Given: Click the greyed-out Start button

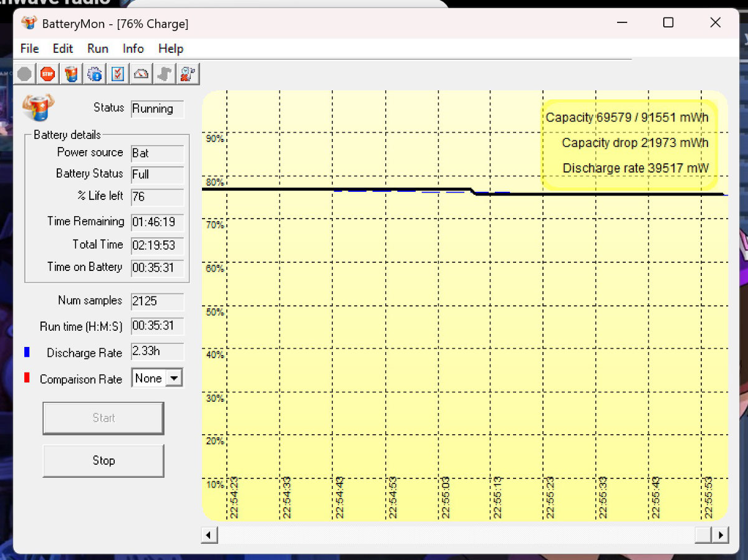Looking at the screenshot, I should tap(103, 418).
